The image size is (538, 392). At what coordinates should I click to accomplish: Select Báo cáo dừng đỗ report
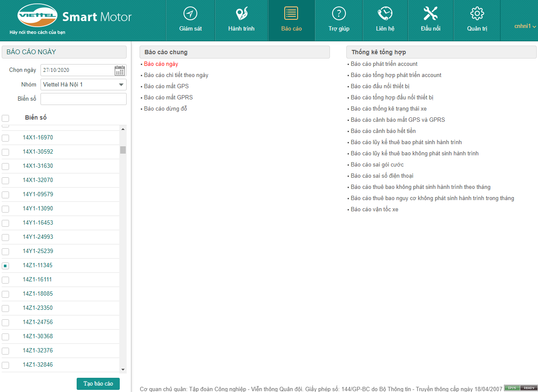(165, 109)
